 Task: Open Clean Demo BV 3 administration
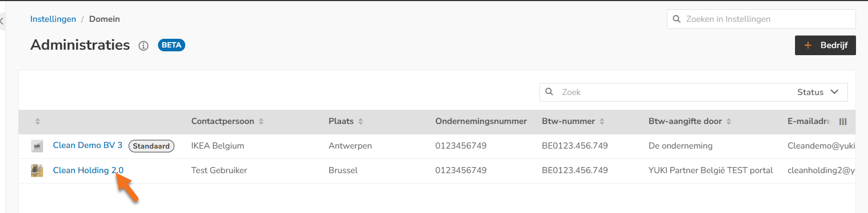(88, 145)
